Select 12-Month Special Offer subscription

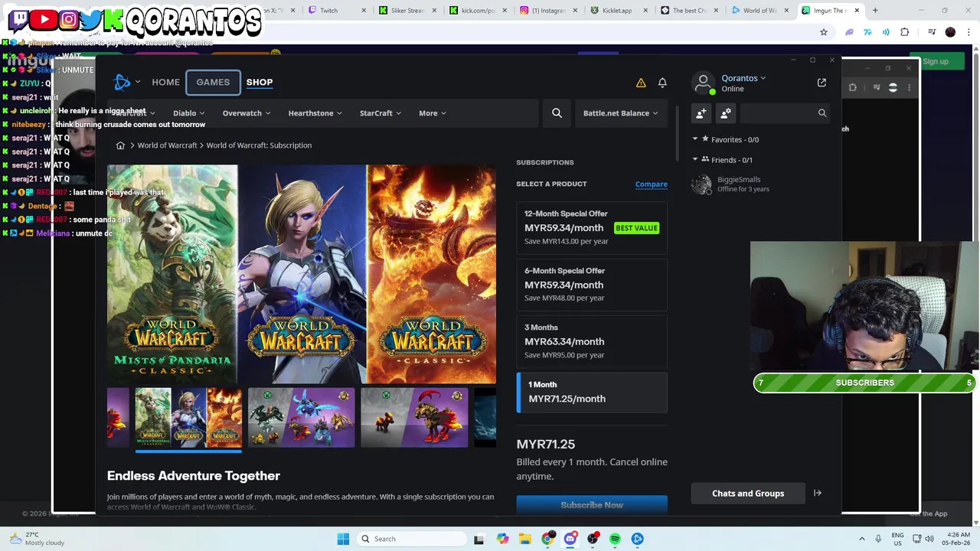[592, 227]
